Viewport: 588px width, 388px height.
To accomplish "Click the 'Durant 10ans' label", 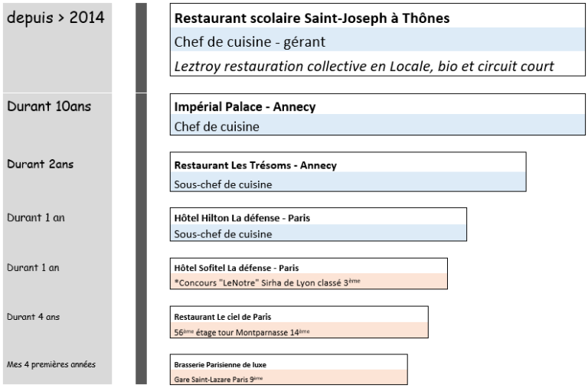I will tap(49, 106).
